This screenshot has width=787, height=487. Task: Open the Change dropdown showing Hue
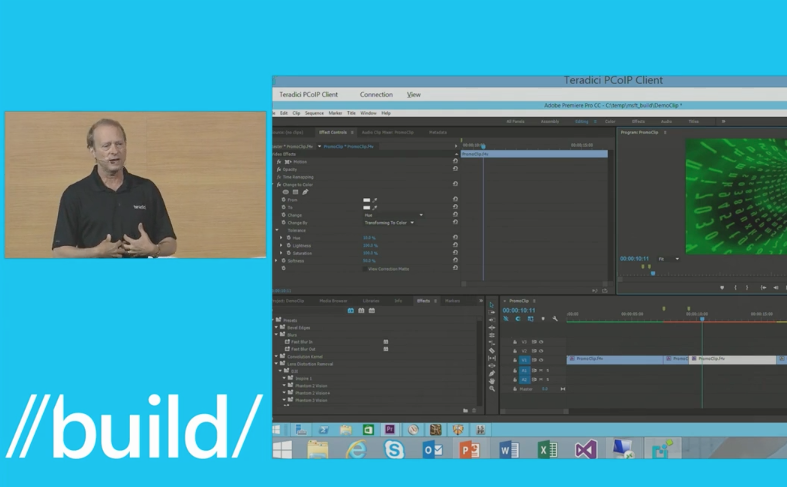point(393,215)
